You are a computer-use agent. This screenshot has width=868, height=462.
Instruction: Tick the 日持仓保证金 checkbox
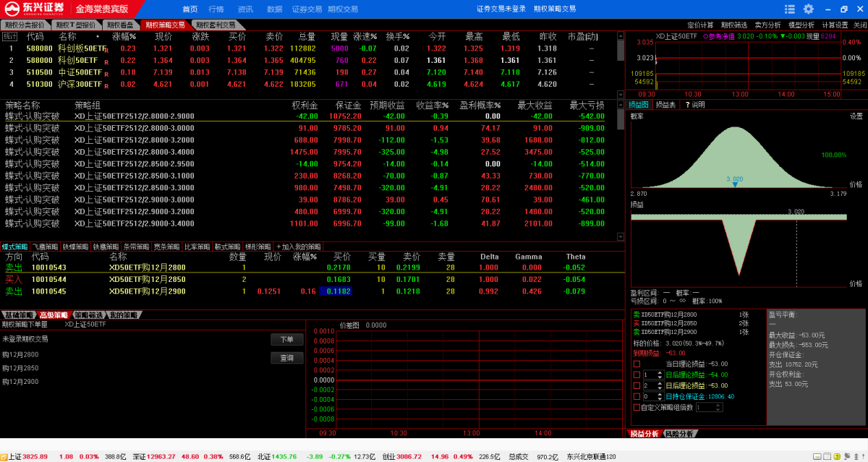coord(637,396)
